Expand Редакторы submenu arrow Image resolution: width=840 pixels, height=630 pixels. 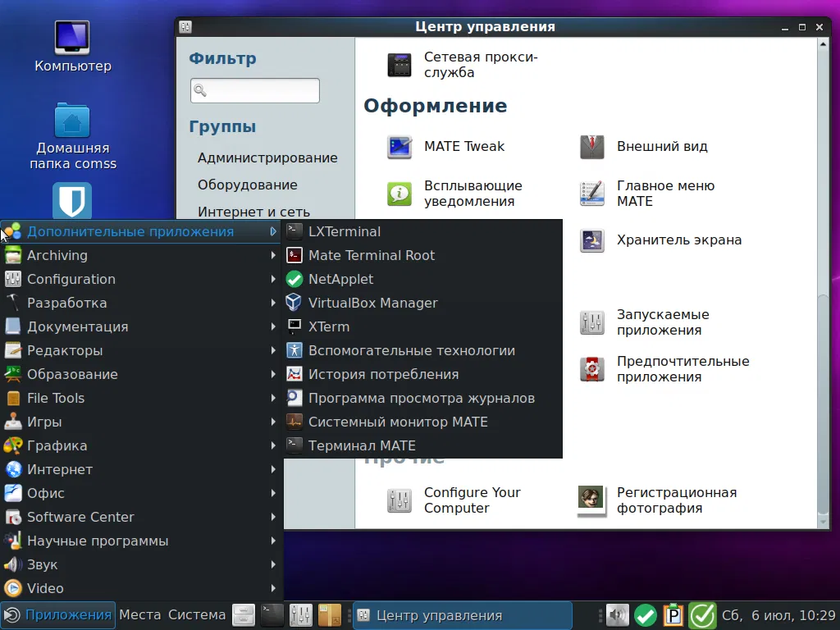coord(273,350)
